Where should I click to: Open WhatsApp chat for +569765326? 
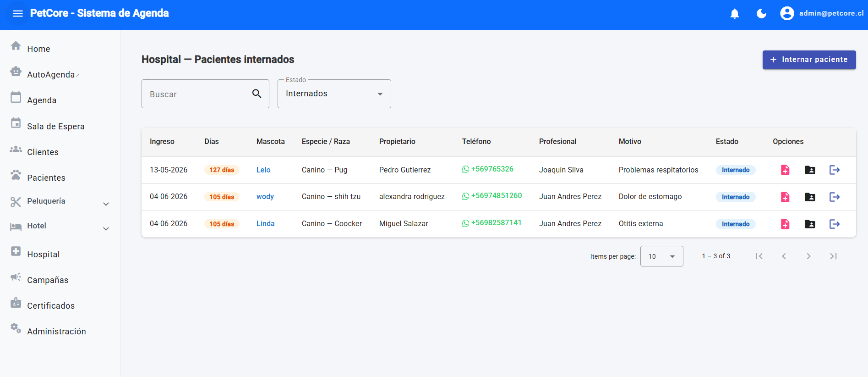[x=487, y=169]
